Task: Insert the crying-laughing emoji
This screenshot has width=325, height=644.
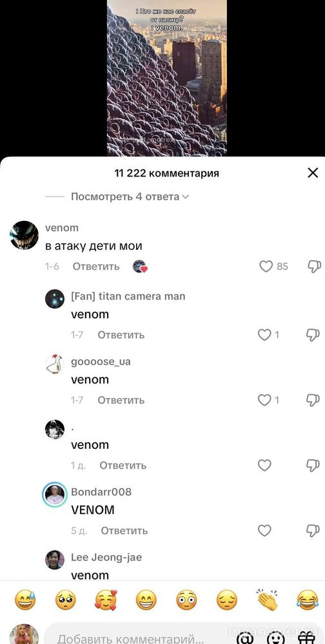Action: 308,600
